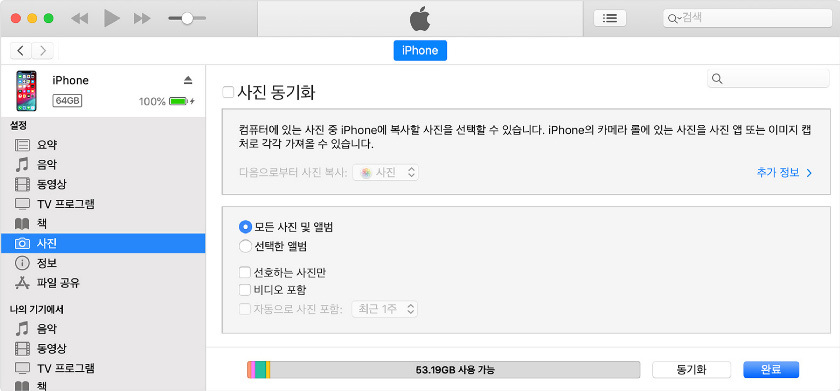This screenshot has height=391, width=840.
Task: Adjust the volume slider knob
Action: tap(187, 18)
